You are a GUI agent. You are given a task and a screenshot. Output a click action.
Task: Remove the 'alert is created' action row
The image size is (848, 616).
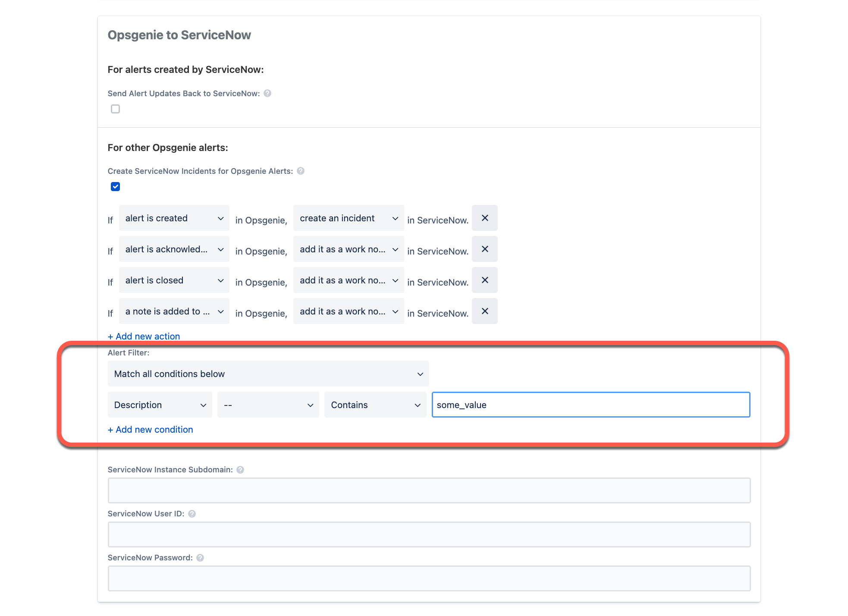(485, 218)
